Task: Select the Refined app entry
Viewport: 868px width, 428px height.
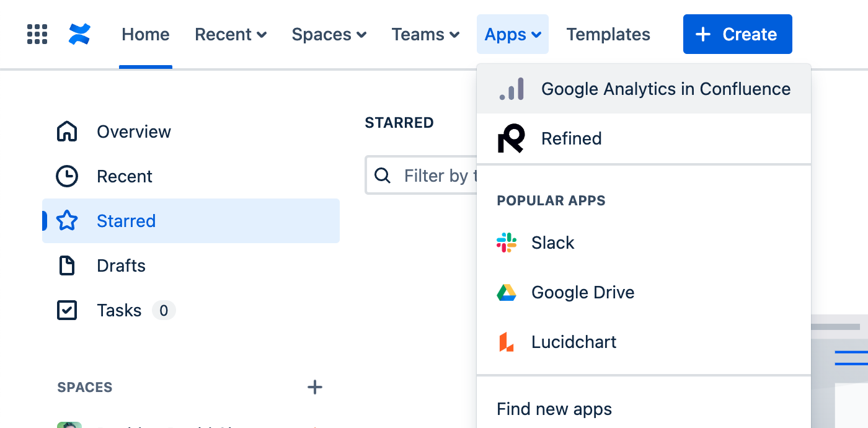Action: 571,138
